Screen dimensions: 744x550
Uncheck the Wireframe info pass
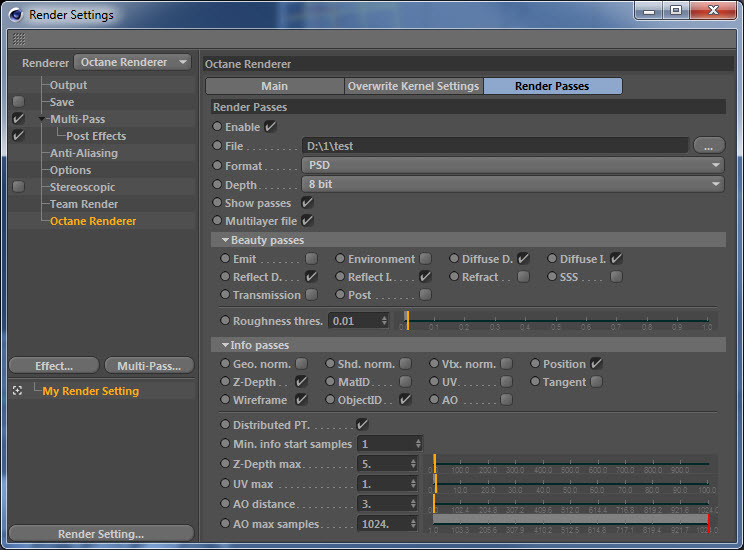[x=301, y=400]
